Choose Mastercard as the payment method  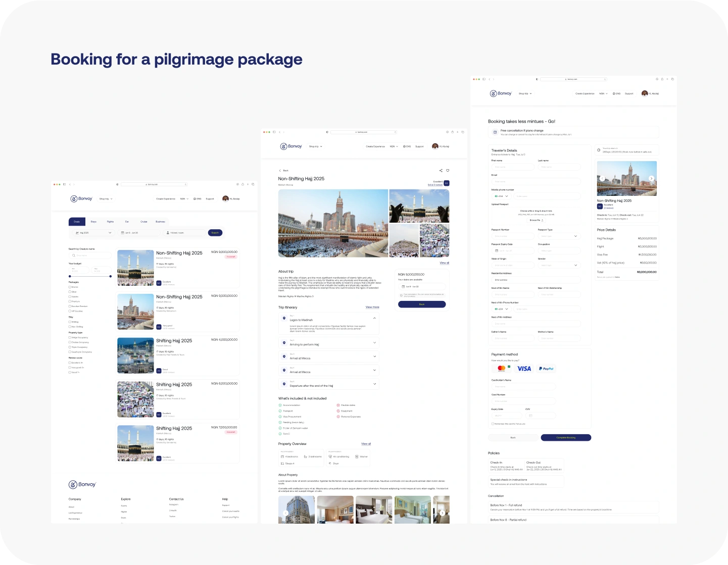click(502, 369)
